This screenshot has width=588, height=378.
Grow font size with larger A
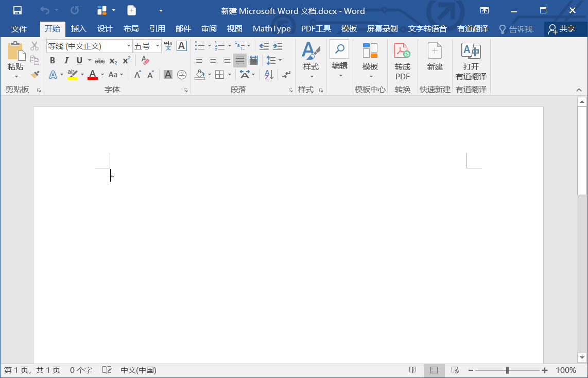[138, 75]
